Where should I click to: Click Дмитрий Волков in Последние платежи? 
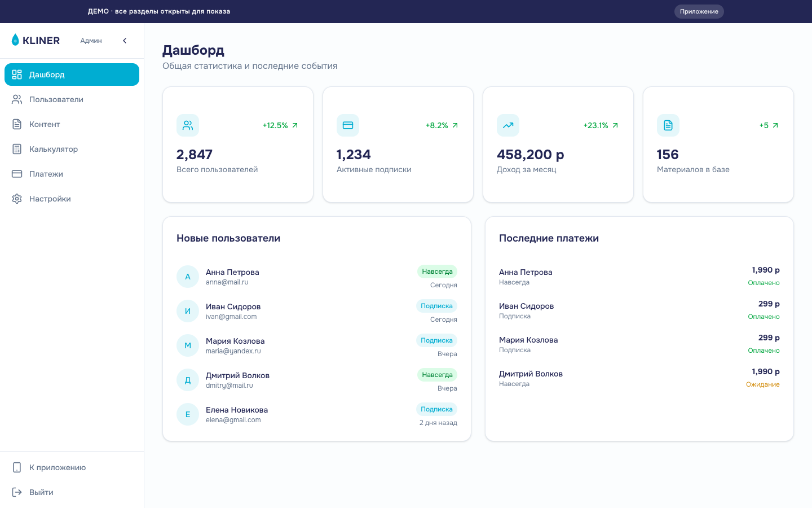click(531, 374)
